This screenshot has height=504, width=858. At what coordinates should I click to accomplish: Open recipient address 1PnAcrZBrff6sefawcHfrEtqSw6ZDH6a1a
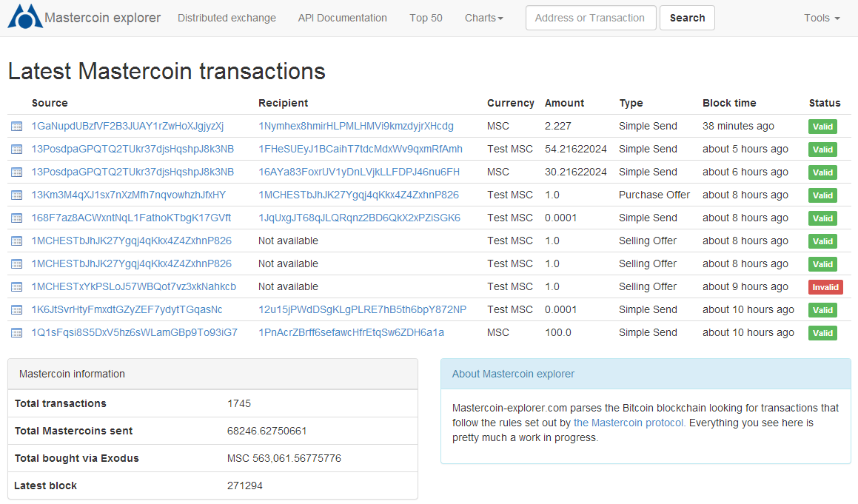(352, 333)
